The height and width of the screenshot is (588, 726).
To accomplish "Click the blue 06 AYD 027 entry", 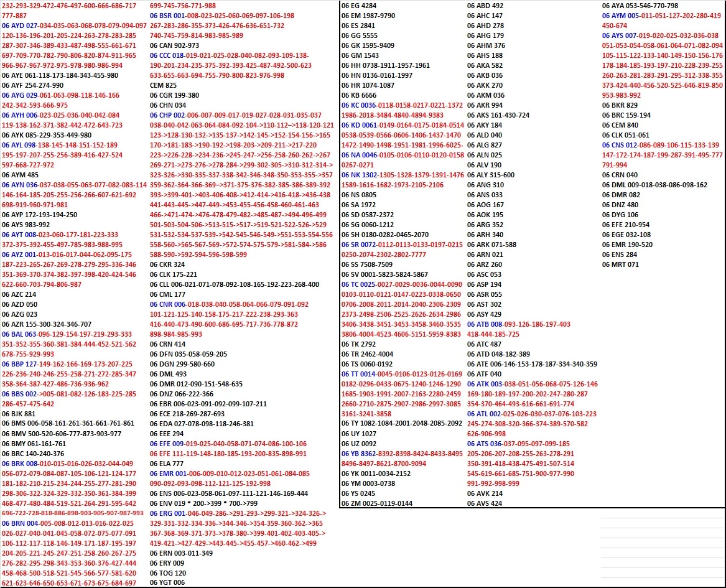I will point(19,26).
